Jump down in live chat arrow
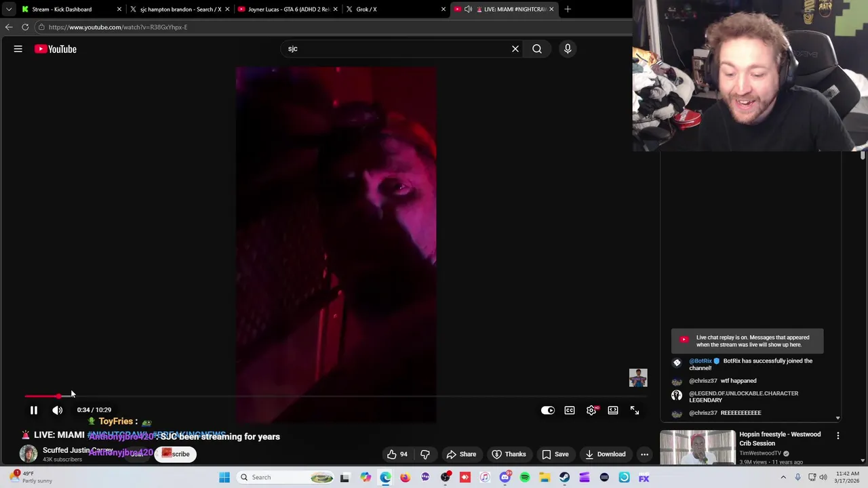This screenshot has width=868, height=488. tap(837, 418)
